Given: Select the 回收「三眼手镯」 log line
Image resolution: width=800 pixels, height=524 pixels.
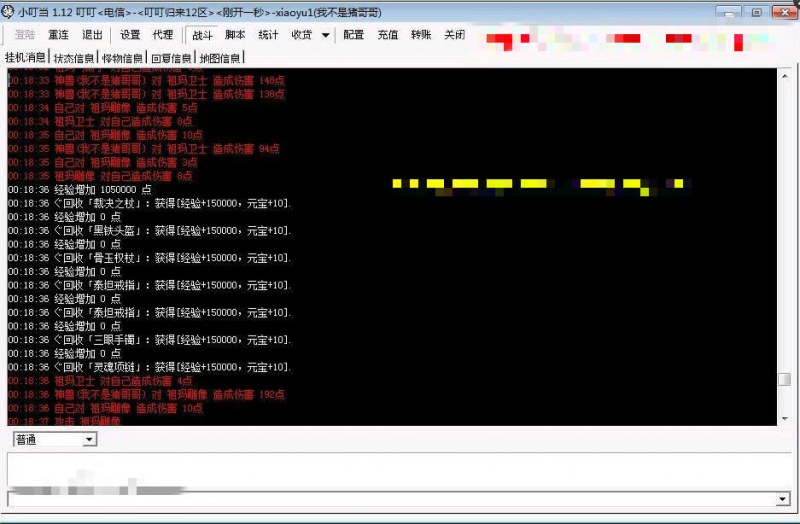Looking at the screenshot, I should 149,340.
